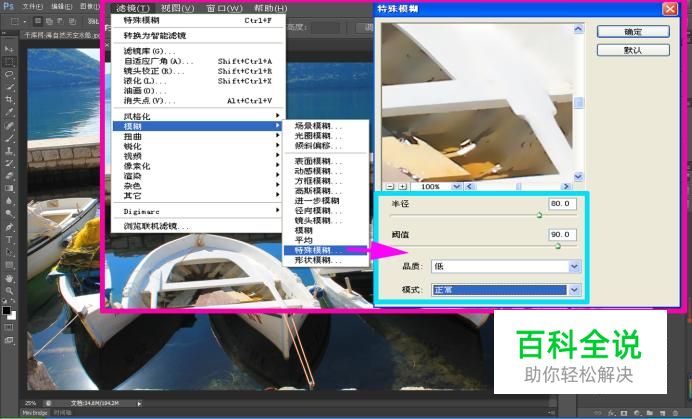Expand the 风格化 submenu
The height and width of the screenshot is (419, 692).
tap(197, 116)
